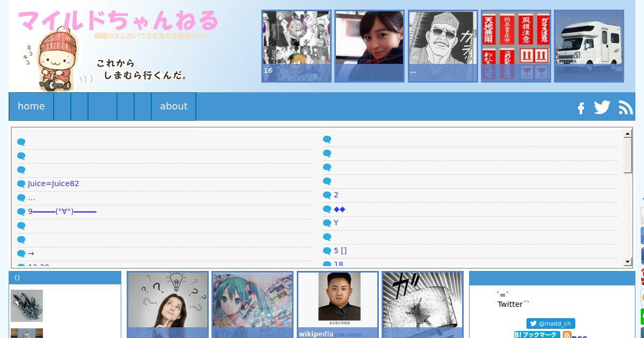
Task: Open the smiling girl photo thumbnail
Action: pos(369,46)
